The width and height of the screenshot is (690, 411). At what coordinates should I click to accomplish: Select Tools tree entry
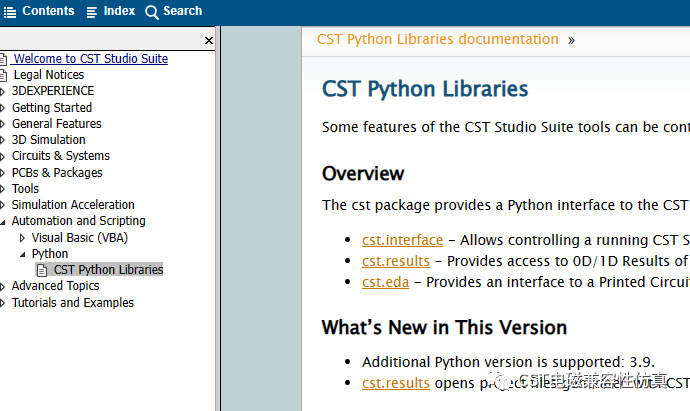(x=25, y=188)
